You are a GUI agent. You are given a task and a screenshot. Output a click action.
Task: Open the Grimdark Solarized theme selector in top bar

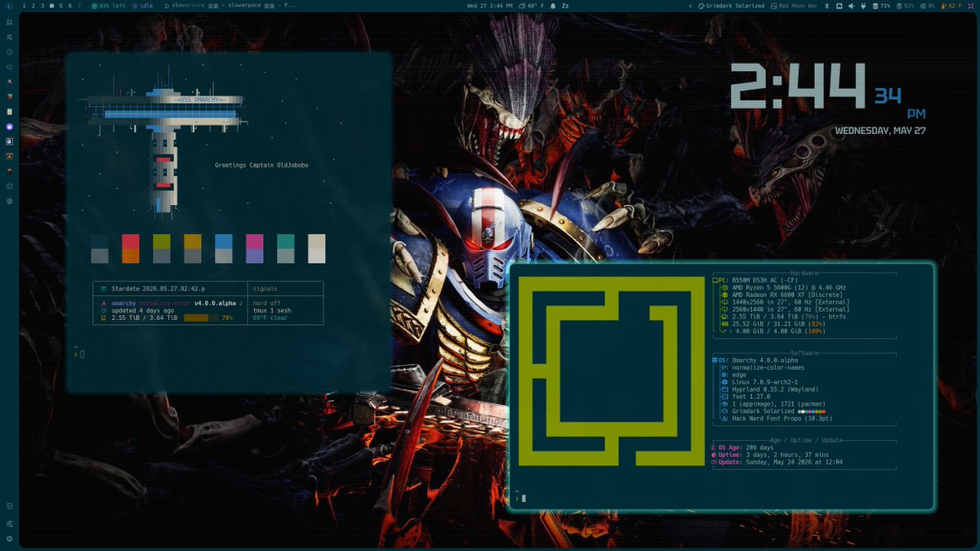tap(731, 6)
